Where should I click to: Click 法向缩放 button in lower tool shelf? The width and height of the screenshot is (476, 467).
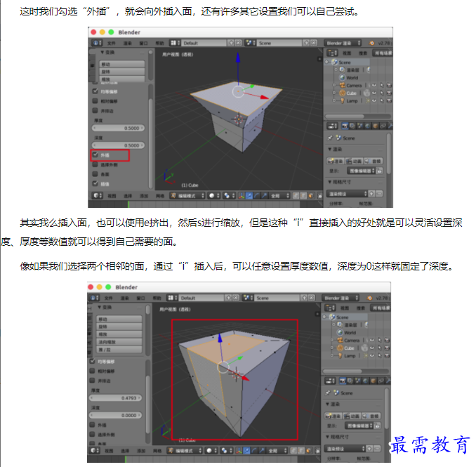click(x=119, y=342)
